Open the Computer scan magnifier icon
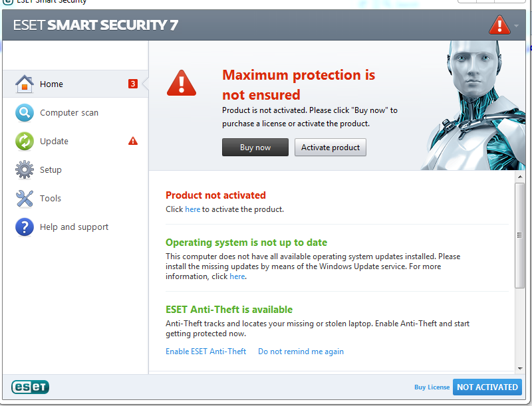 pos(25,112)
